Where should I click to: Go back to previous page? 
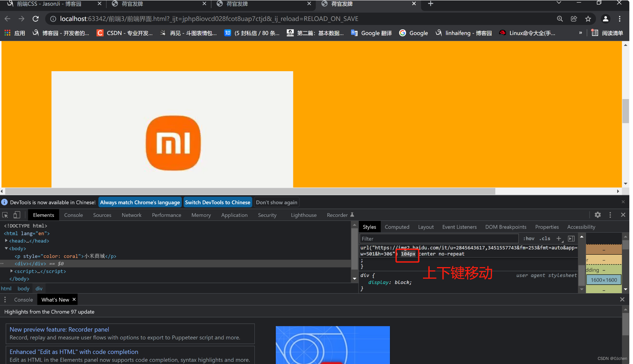[x=7, y=19]
